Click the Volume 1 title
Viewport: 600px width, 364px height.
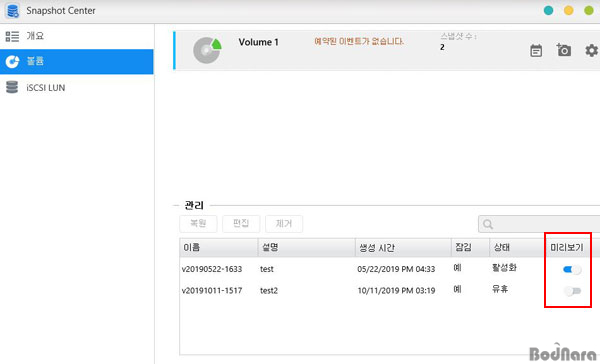[258, 42]
